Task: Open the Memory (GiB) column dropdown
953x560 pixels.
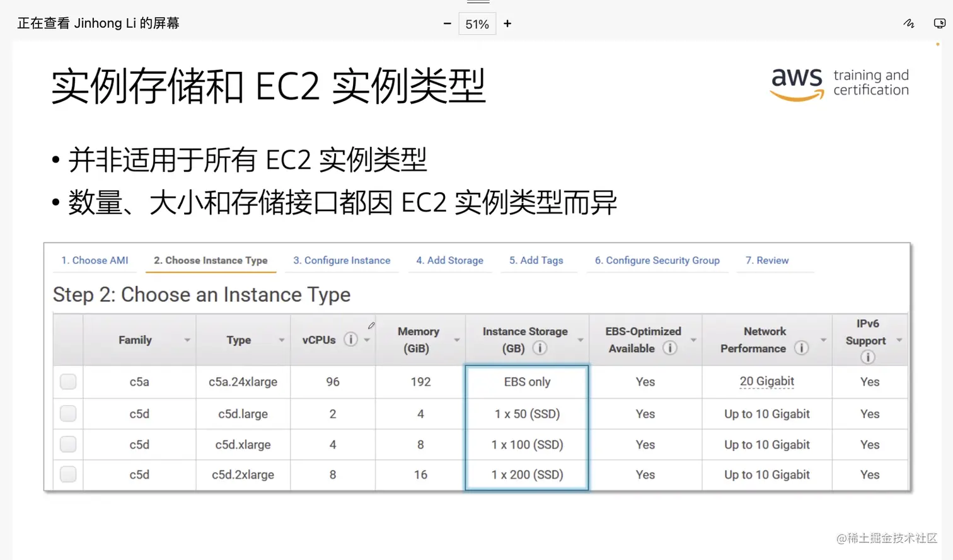Action: point(457,340)
